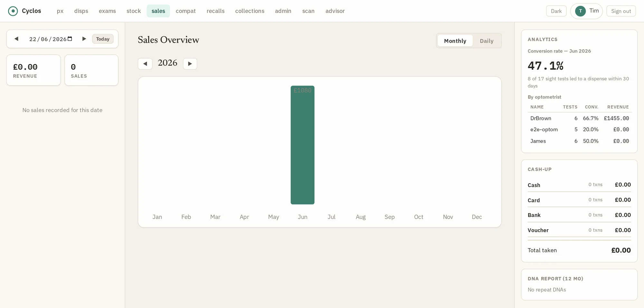644x308 pixels.
Task: Open the px tab
Action: (60, 11)
